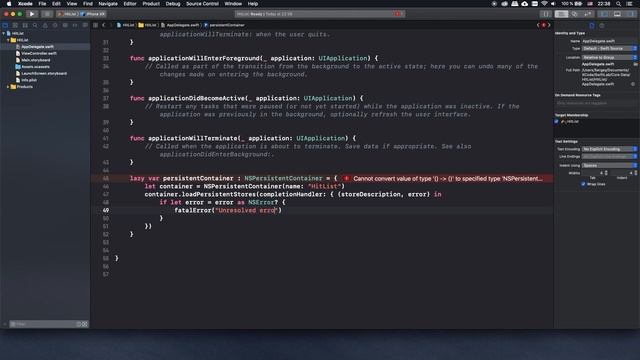Image resolution: width=640 pixels, height=360 pixels.
Task: Jump to next issue arrow
Action: (x=549, y=25)
